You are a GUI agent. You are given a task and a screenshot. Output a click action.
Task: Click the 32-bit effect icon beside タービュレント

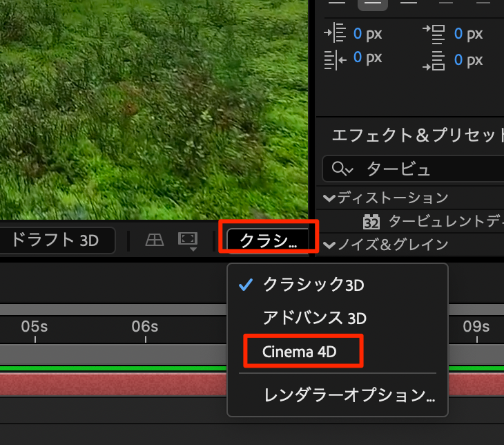pos(371,222)
